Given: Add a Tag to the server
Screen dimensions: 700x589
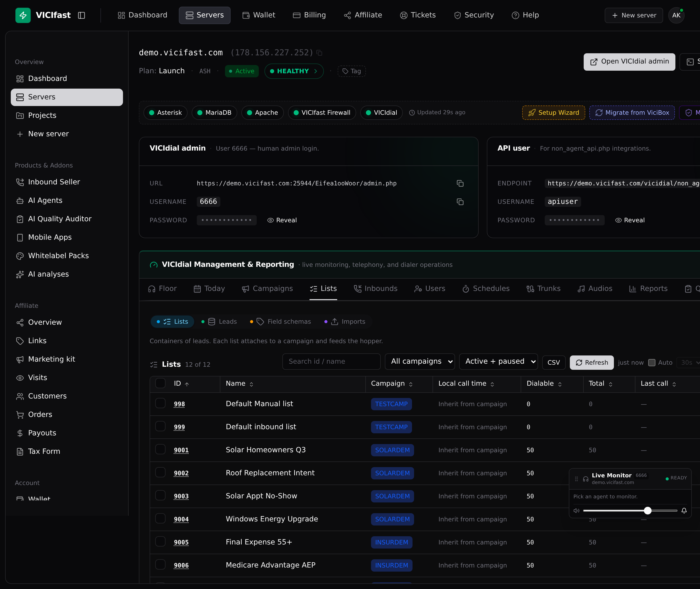Looking at the screenshot, I should click(352, 71).
